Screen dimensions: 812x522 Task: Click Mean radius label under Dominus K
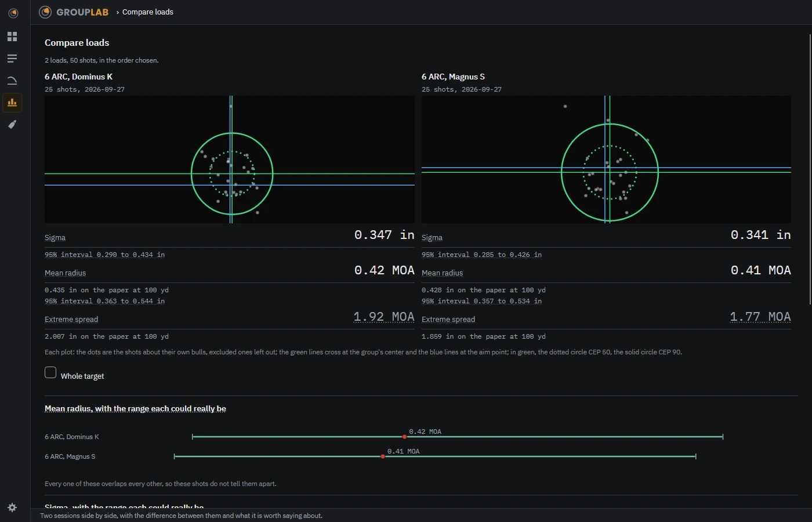(x=65, y=273)
